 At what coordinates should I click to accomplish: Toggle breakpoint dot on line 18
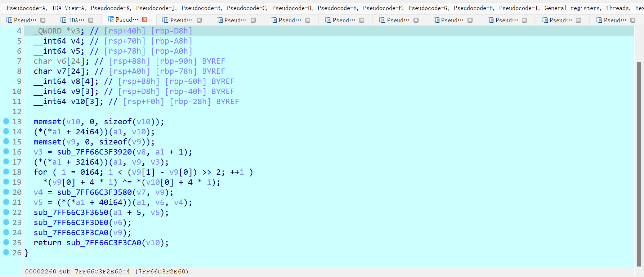point(6,172)
